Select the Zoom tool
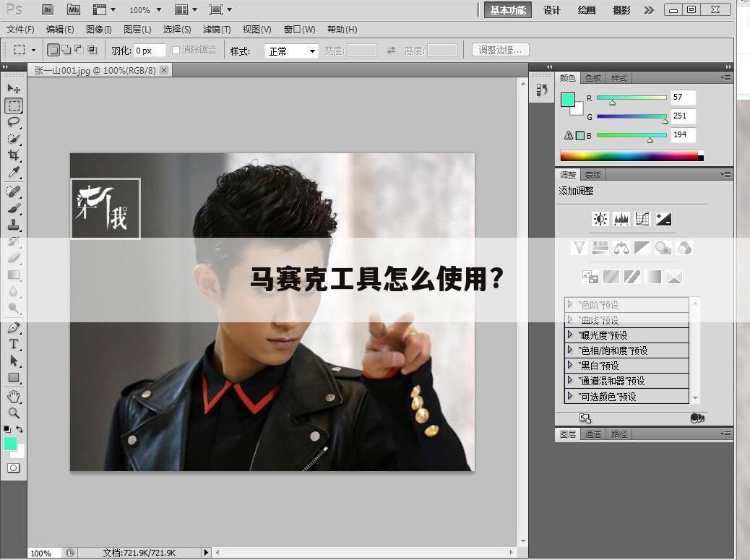The height and width of the screenshot is (560, 750). click(14, 413)
